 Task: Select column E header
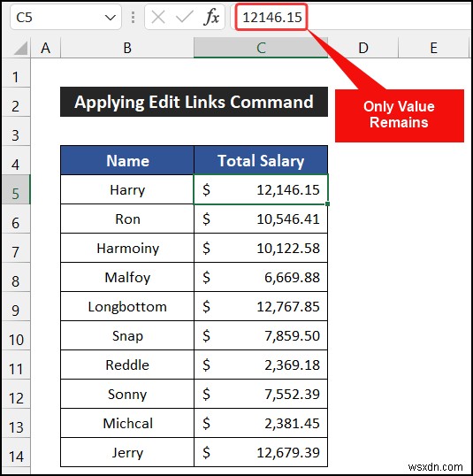[x=433, y=48]
